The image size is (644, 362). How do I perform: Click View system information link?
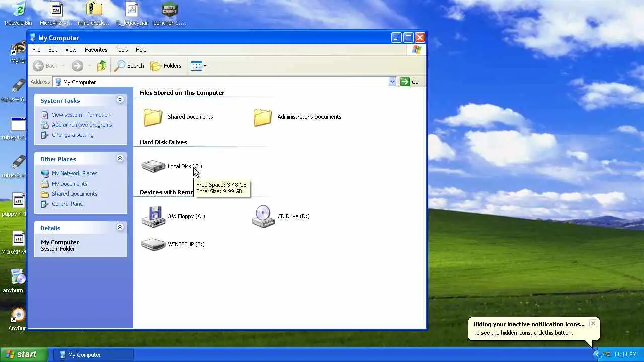tap(81, 115)
